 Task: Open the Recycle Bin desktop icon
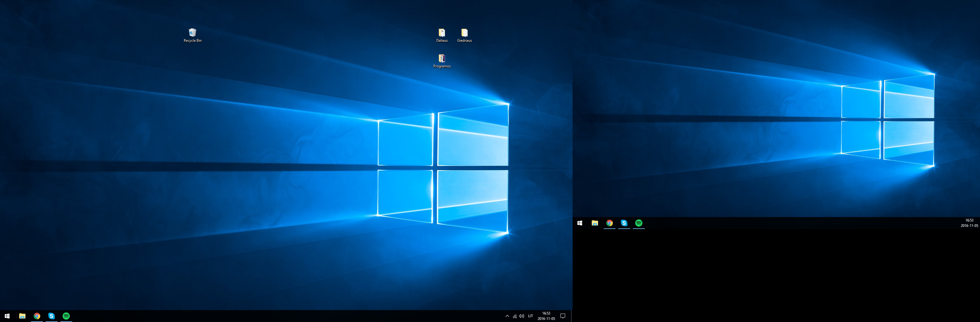[192, 35]
